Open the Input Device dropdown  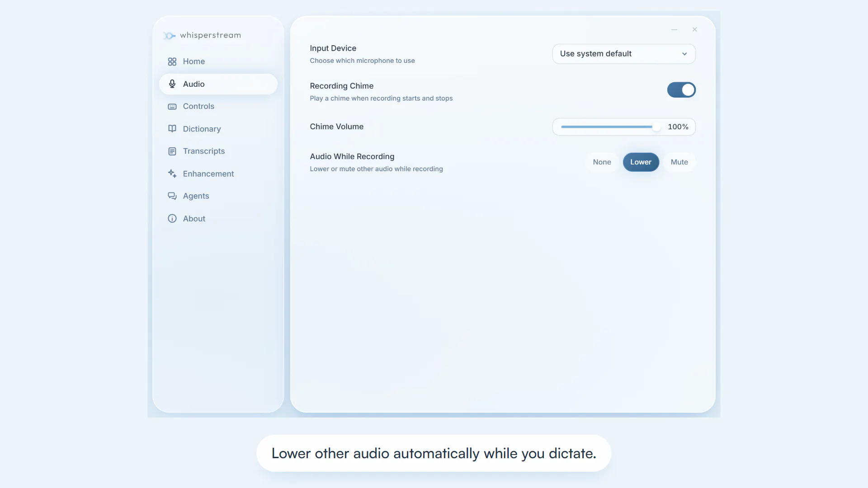624,54
